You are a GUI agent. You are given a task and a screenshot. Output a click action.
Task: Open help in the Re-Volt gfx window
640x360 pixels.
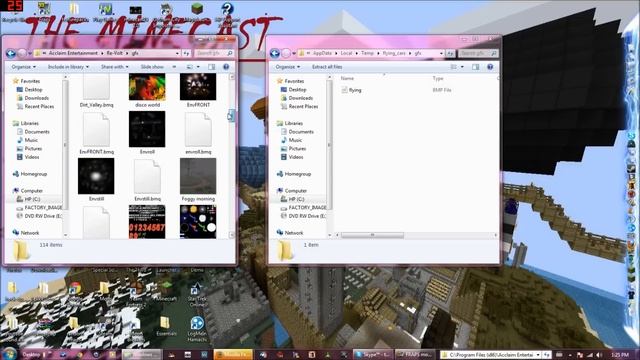(226, 67)
